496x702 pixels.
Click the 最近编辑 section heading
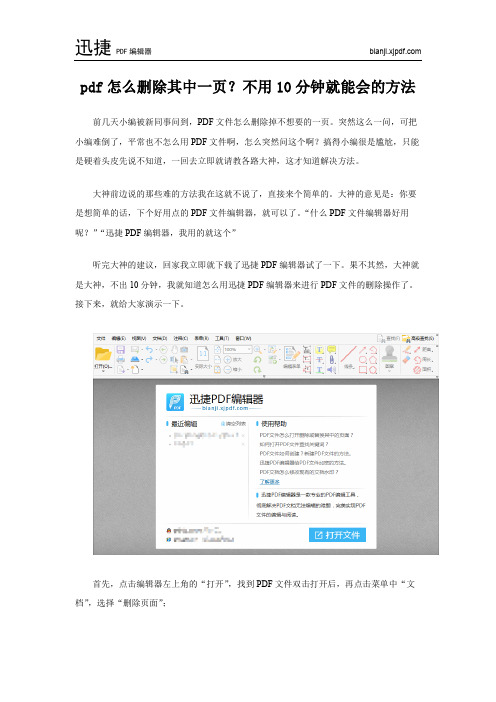pyautogui.click(x=184, y=424)
